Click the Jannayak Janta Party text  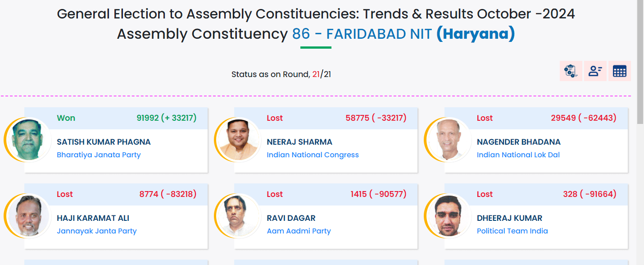pos(96,231)
